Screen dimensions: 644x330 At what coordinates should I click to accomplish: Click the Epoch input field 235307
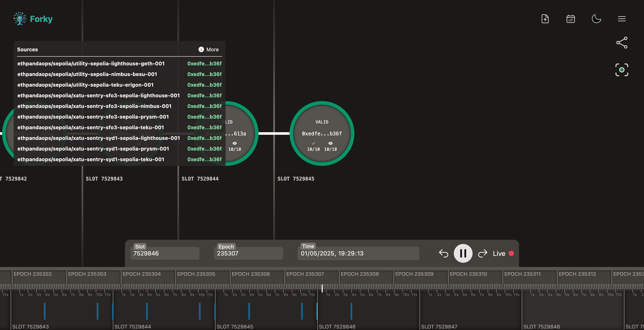point(249,254)
